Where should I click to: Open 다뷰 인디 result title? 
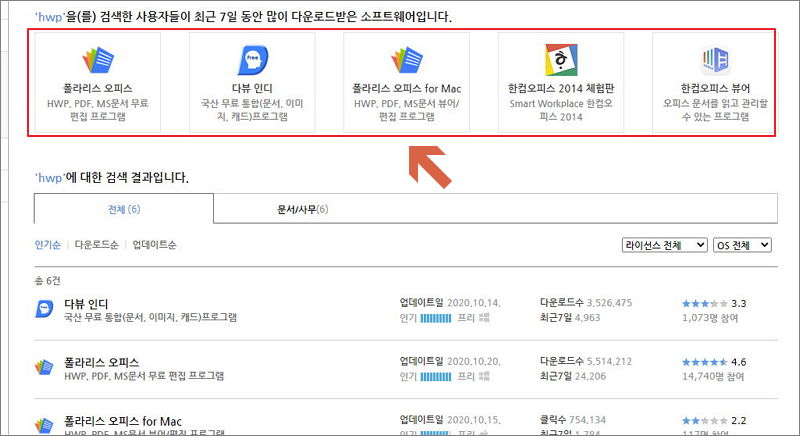(x=86, y=304)
